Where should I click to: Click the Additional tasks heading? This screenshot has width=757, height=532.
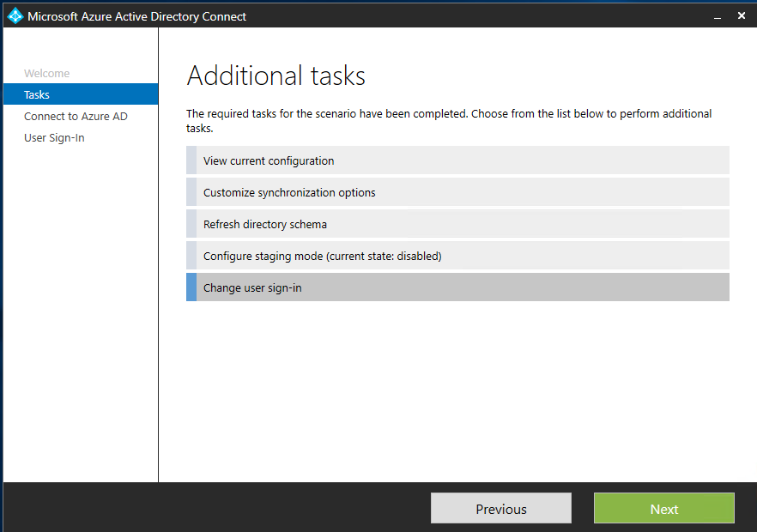click(276, 76)
